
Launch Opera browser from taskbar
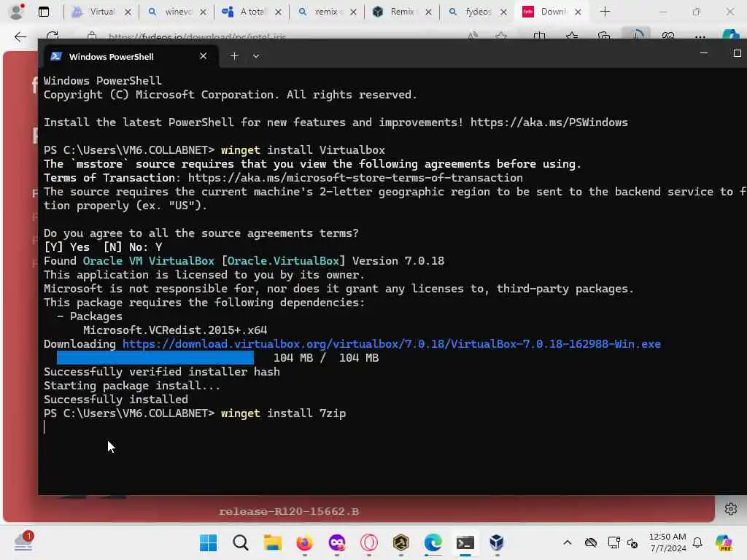tap(368, 542)
